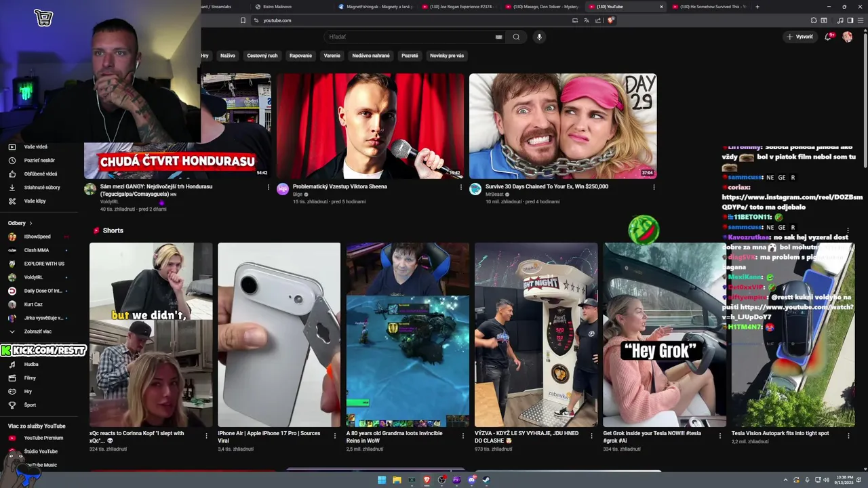This screenshot has height=488, width=868.
Task: Open the Vytvoriť create menu
Action: (800, 37)
